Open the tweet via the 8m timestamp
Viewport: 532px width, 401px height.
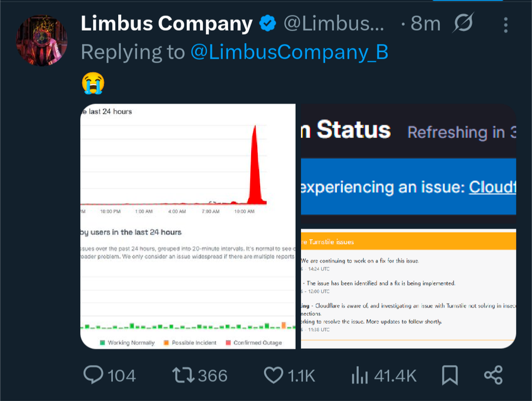tap(425, 24)
